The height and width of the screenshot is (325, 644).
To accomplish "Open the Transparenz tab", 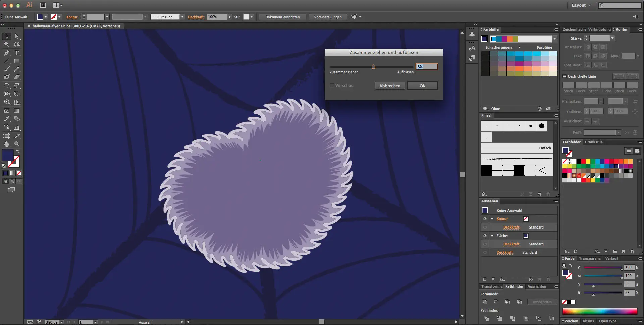I will (590, 258).
